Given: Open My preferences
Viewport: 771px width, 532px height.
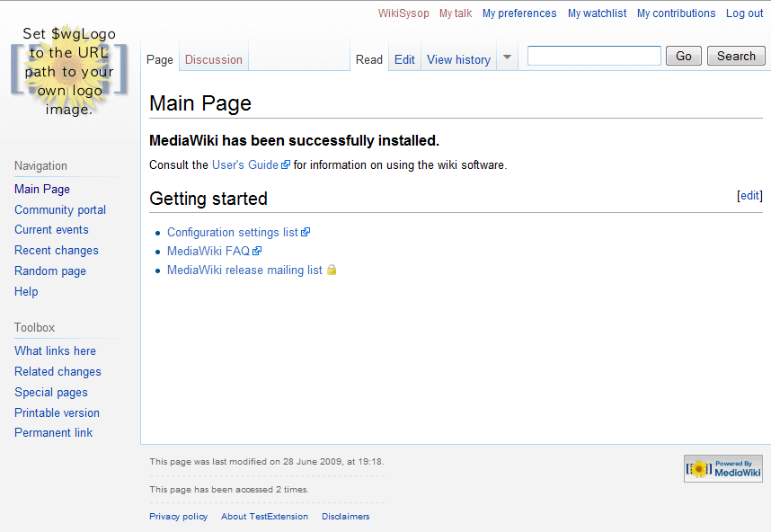Looking at the screenshot, I should tap(519, 13).
